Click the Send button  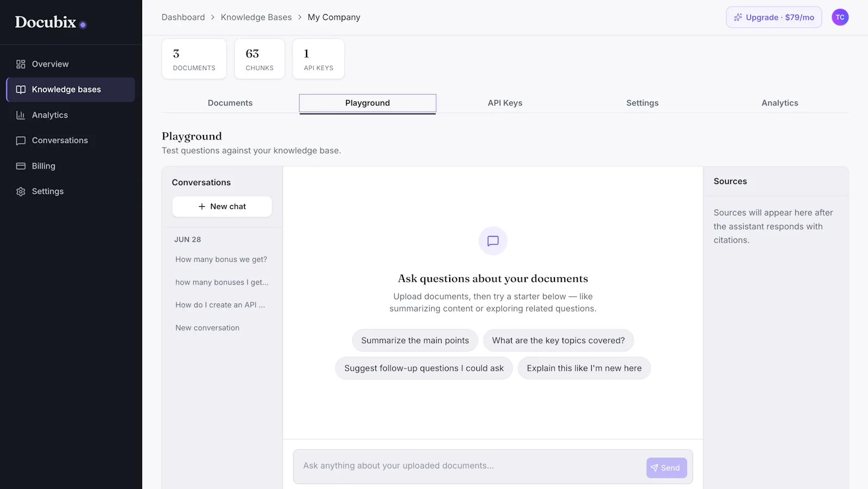pyautogui.click(x=666, y=468)
